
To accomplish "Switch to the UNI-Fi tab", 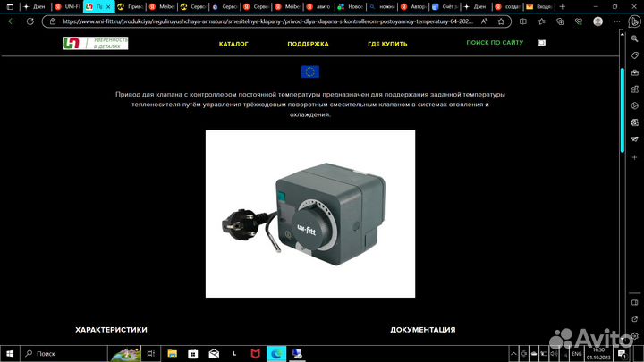I will (68, 6).
